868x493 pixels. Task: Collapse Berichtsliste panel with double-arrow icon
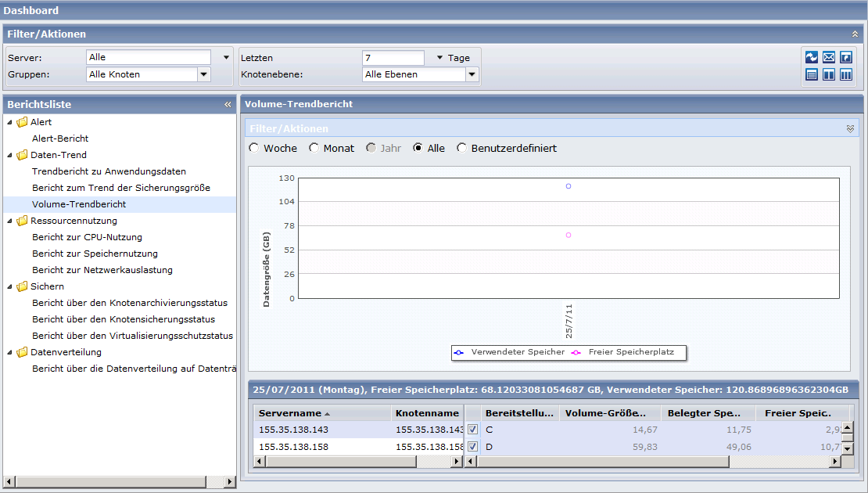click(x=228, y=104)
